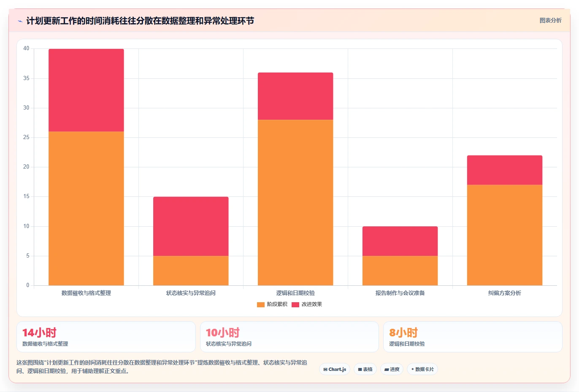Click the star icon in 数据卡片 chip
The image size is (579, 392).
click(x=413, y=369)
